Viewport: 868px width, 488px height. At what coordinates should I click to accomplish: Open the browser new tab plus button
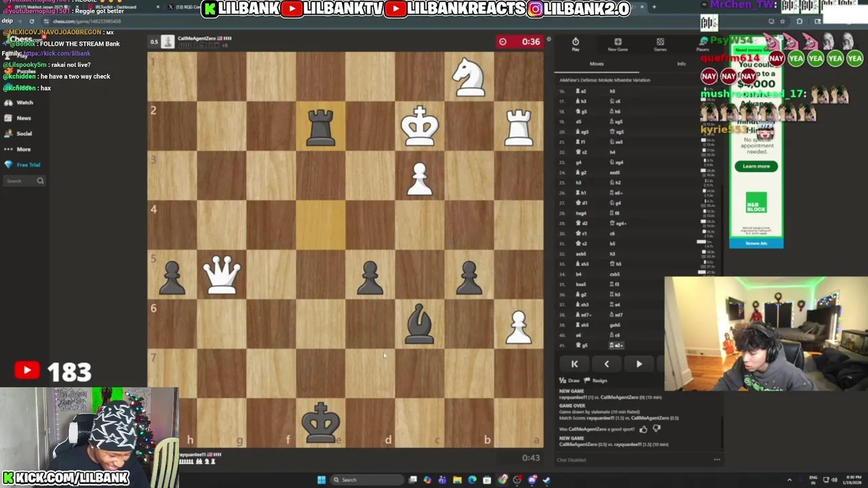[x=654, y=7]
